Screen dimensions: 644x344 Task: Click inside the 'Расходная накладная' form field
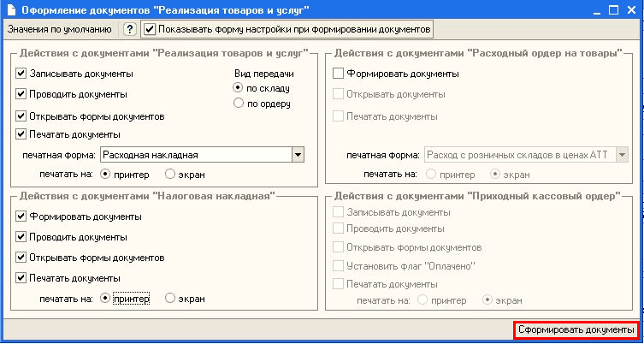tap(195, 155)
